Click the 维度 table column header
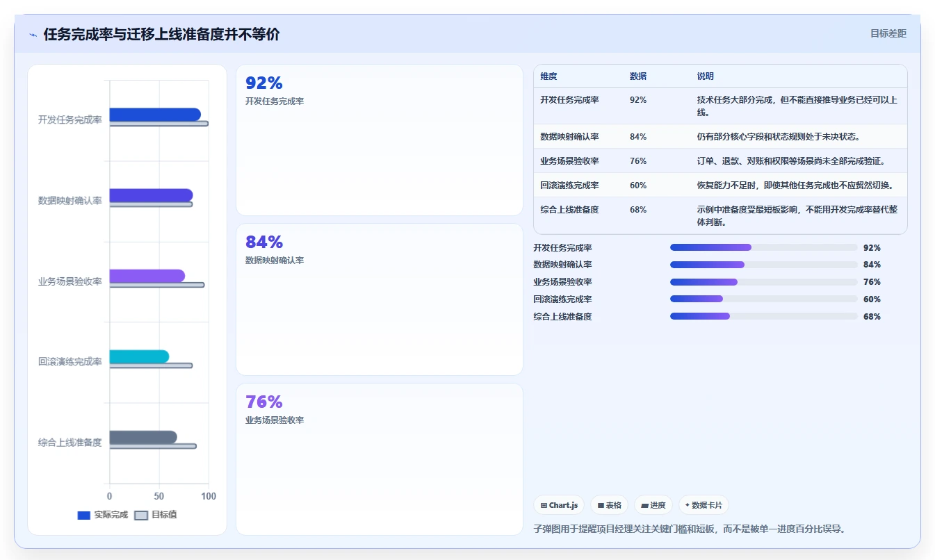 (548, 76)
